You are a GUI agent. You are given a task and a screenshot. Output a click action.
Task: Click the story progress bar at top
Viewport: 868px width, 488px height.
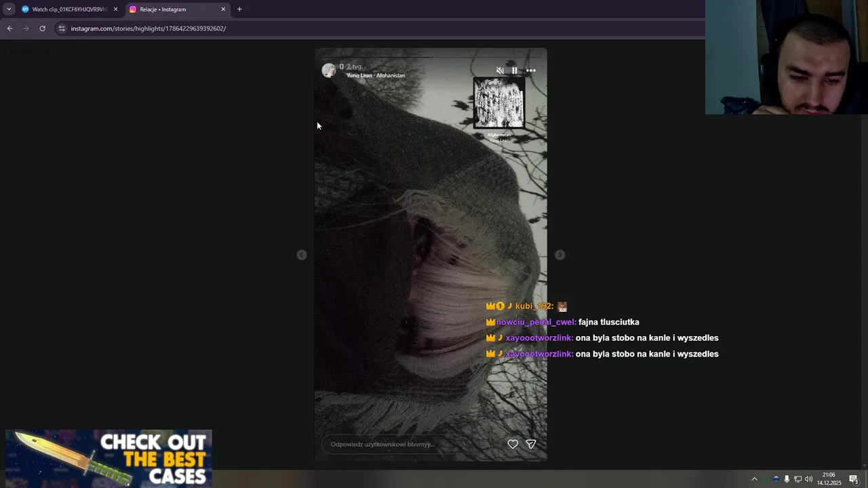[431, 57]
